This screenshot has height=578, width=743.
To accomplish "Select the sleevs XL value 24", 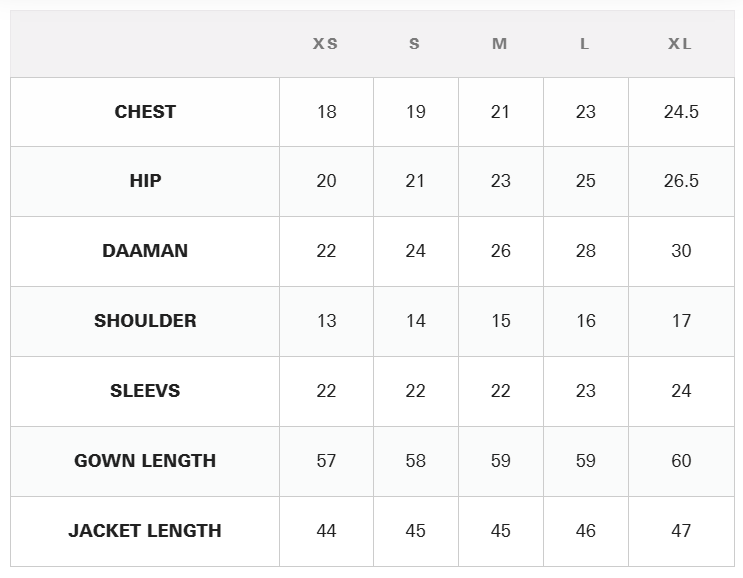I will tap(681, 391).
